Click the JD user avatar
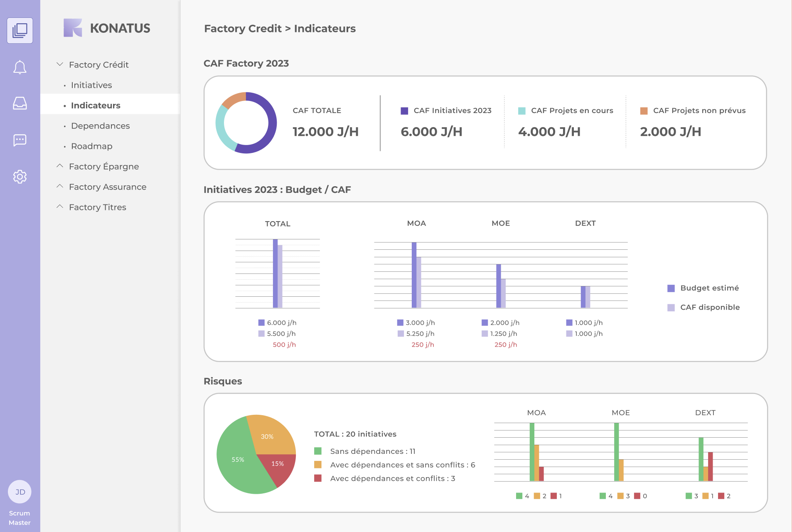The width and height of the screenshot is (792, 532). click(20, 492)
